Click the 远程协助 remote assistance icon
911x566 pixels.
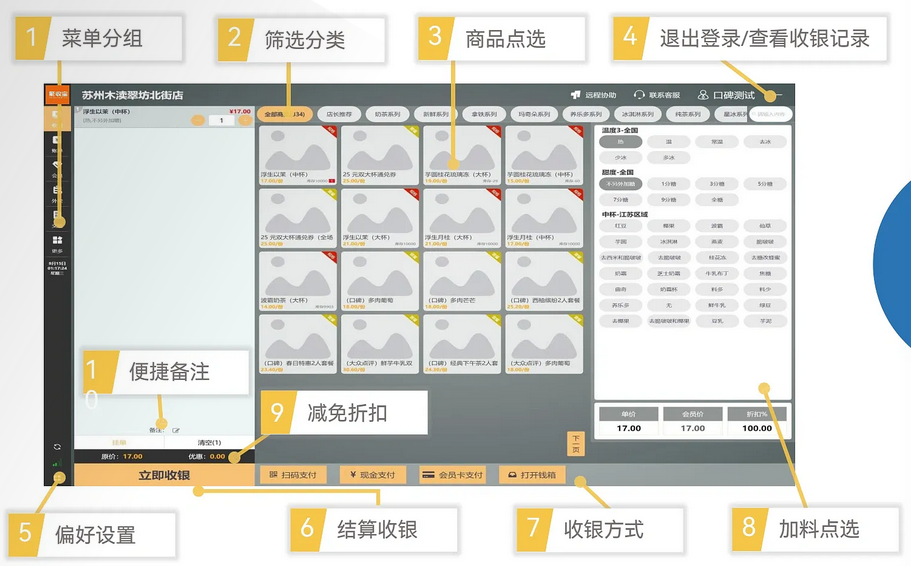click(x=576, y=95)
